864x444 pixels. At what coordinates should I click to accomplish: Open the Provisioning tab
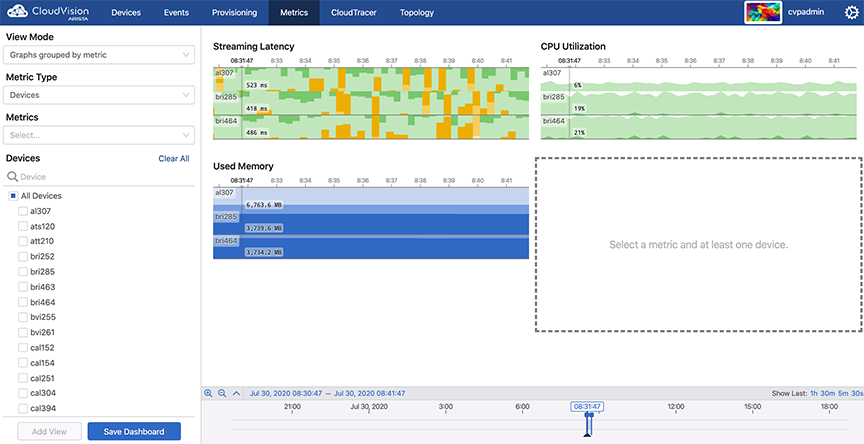point(234,12)
